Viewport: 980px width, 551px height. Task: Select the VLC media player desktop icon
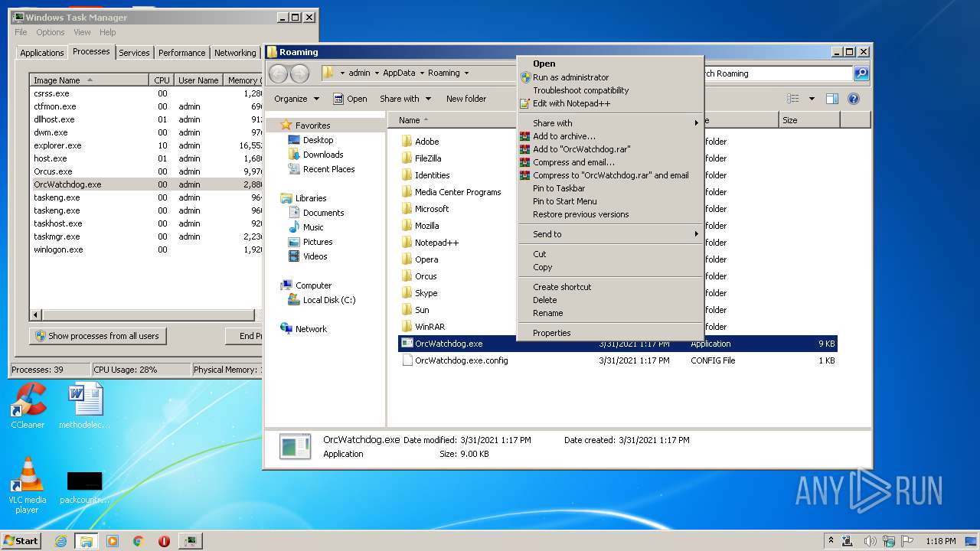pos(28,485)
